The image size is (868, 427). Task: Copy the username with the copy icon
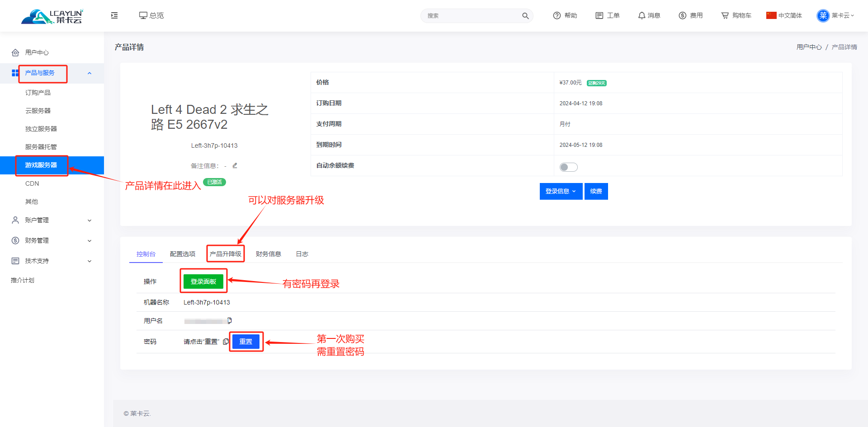(x=230, y=321)
